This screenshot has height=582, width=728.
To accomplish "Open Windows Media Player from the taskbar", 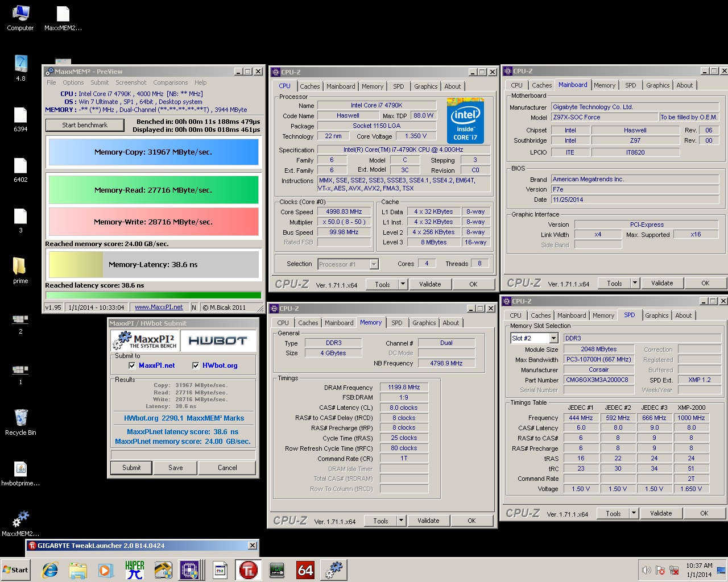I will (106, 570).
